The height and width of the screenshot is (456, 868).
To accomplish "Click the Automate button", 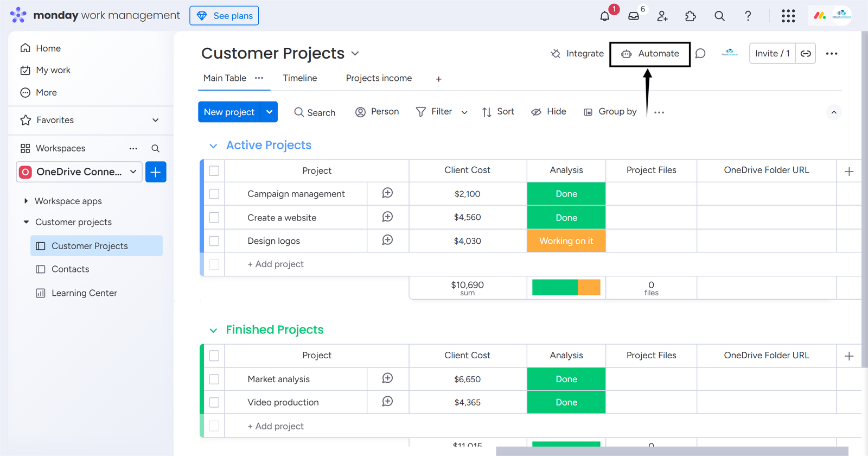I will pos(650,54).
